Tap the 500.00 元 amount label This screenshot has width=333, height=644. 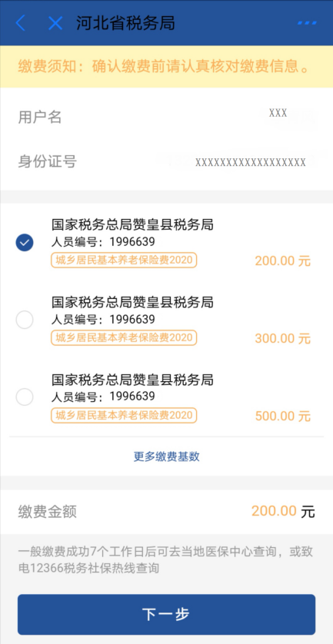282,417
